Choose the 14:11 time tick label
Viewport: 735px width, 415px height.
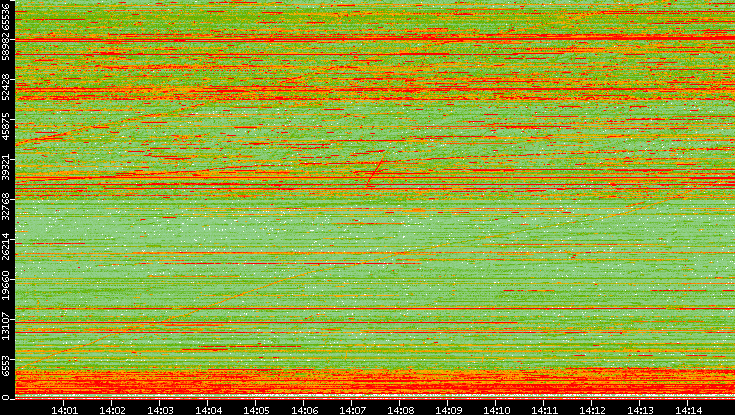pyautogui.click(x=544, y=409)
